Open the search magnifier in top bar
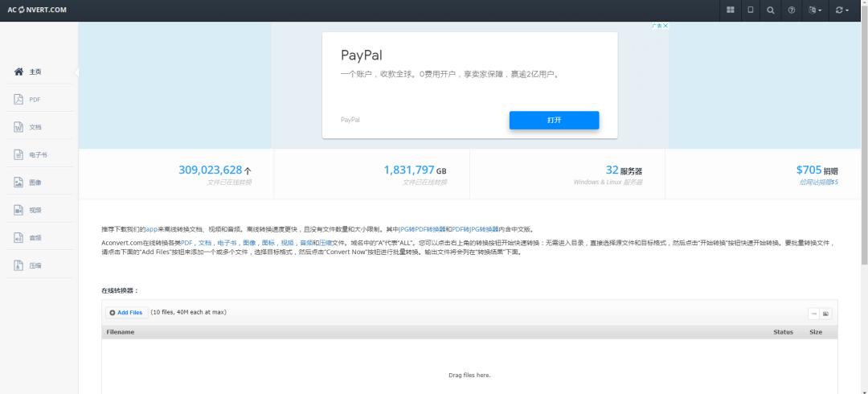Screen dimensions: 868x394 tap(771, 10)
